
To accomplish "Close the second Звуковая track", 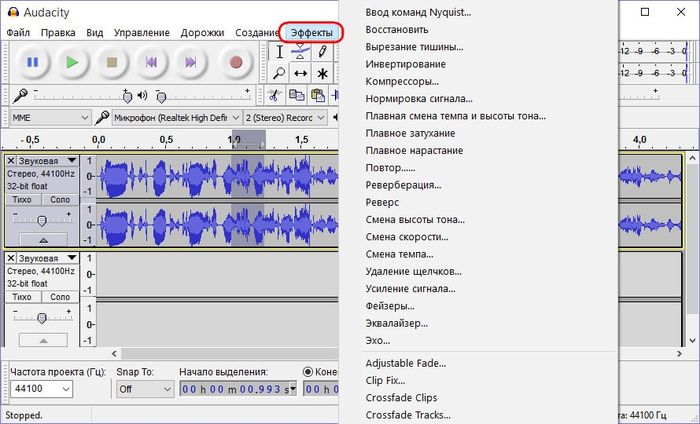I will [11, 257].
